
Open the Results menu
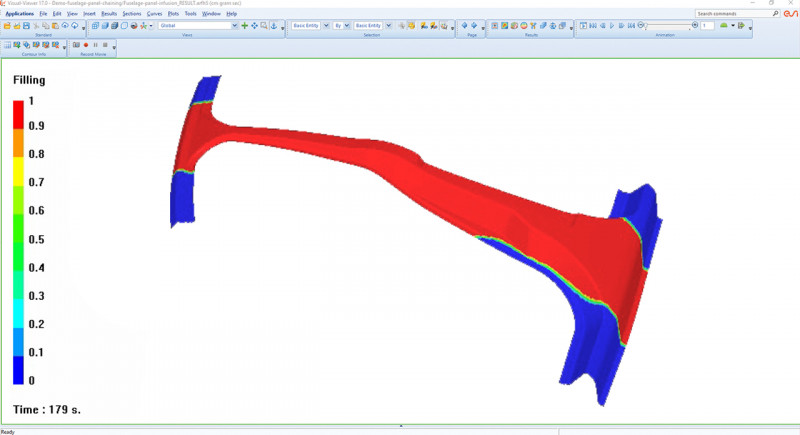(x=109, y=14)
